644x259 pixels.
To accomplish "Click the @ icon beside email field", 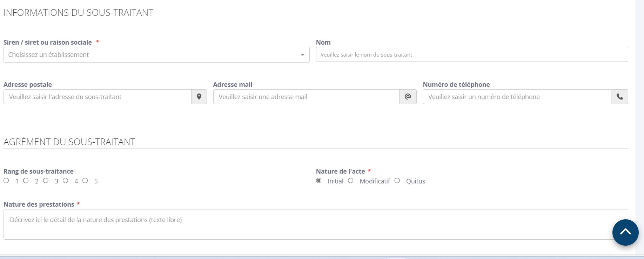I will pyautogui.click(x=408, y=97).
